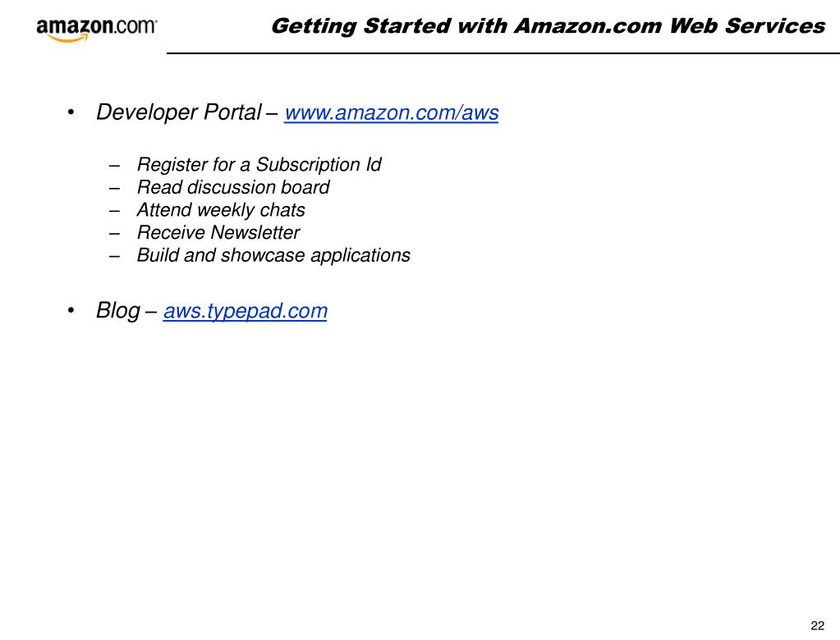
Task: Click the word Amazon.com in the title
Action: (588, 25)
